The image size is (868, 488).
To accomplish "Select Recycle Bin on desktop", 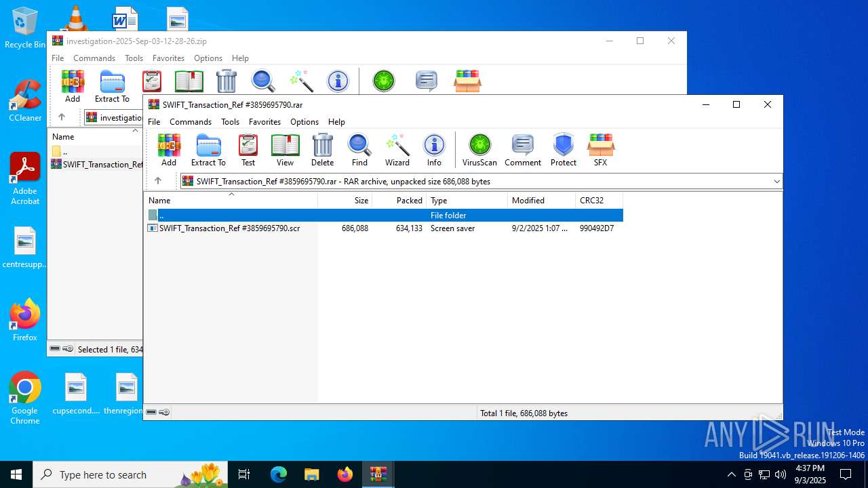I will [25, 28].
